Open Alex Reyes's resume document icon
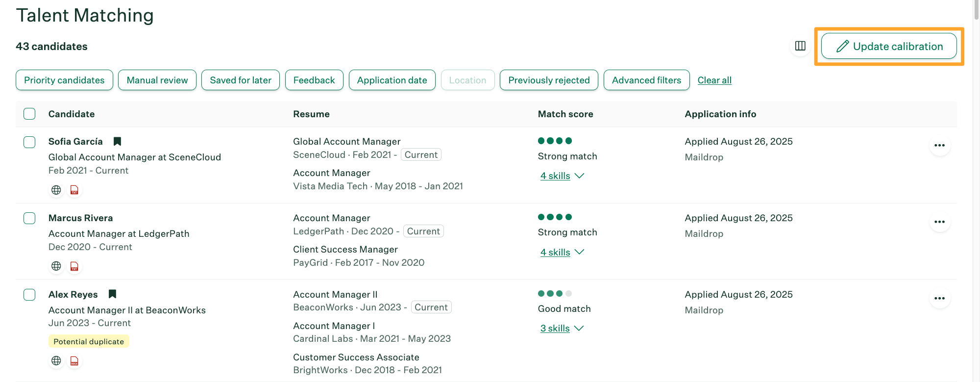The height and width of the screenshot is (382, 980). tap(74, 361)
